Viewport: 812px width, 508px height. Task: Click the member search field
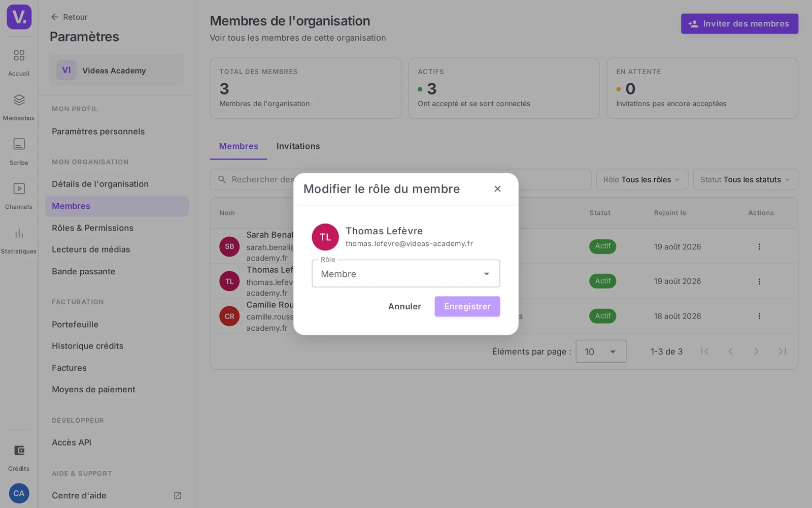[x=400, y=180]
